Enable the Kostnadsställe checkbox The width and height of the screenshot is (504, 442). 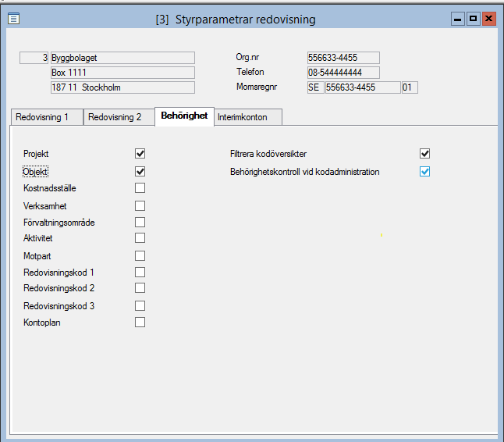click(140, 188)
